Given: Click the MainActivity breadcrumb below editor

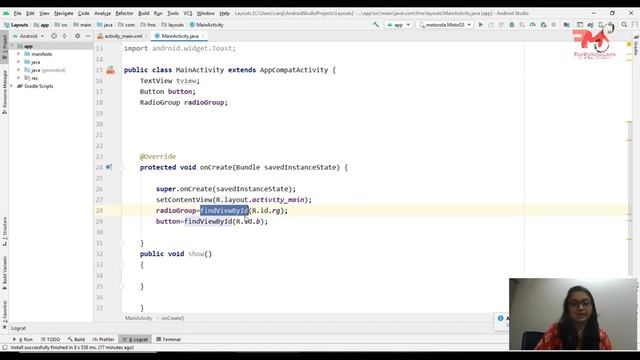Looking at the screenshot, I should click(x=138, y=318).
